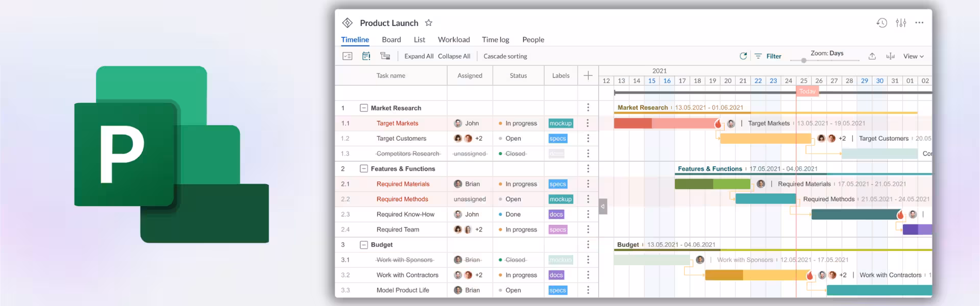980x306 pixels.
Task: Open the three-dot more options menu in header
Action: [919, 23]
